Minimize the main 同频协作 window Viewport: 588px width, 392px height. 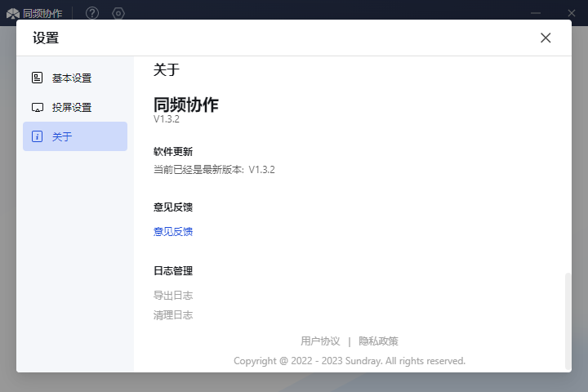(536, 13)
